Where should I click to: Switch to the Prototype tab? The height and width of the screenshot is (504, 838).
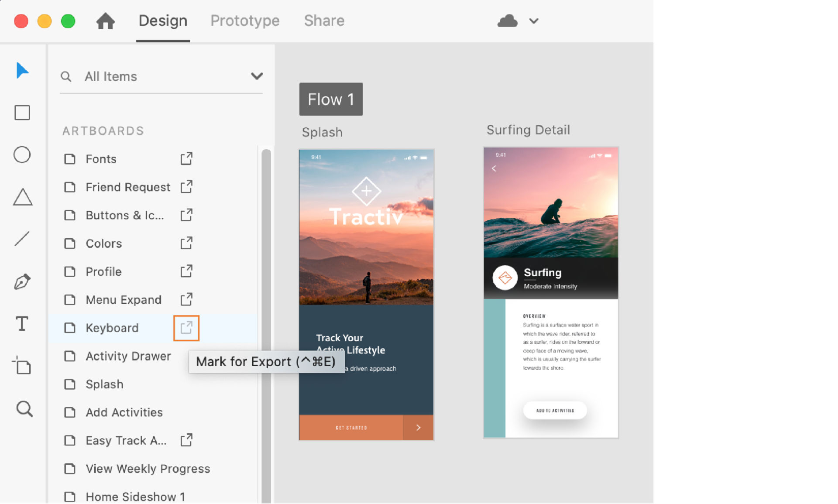click(245, 21)
